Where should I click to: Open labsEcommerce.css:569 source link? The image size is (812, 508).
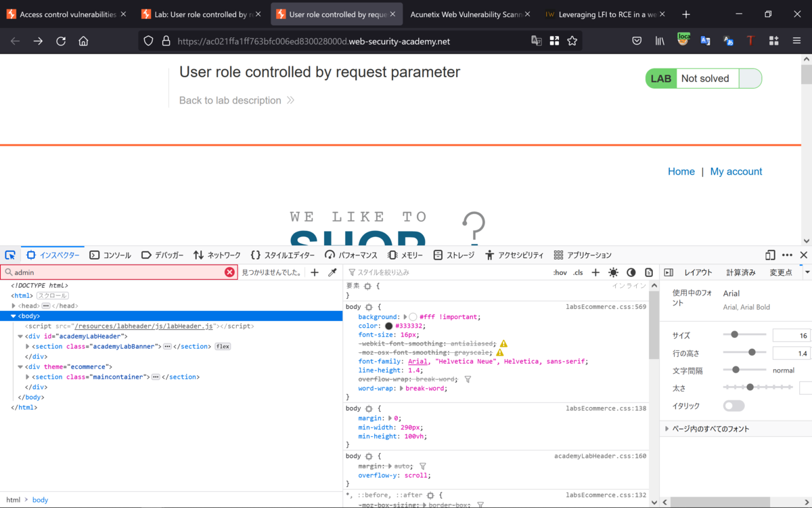(606, 307)
